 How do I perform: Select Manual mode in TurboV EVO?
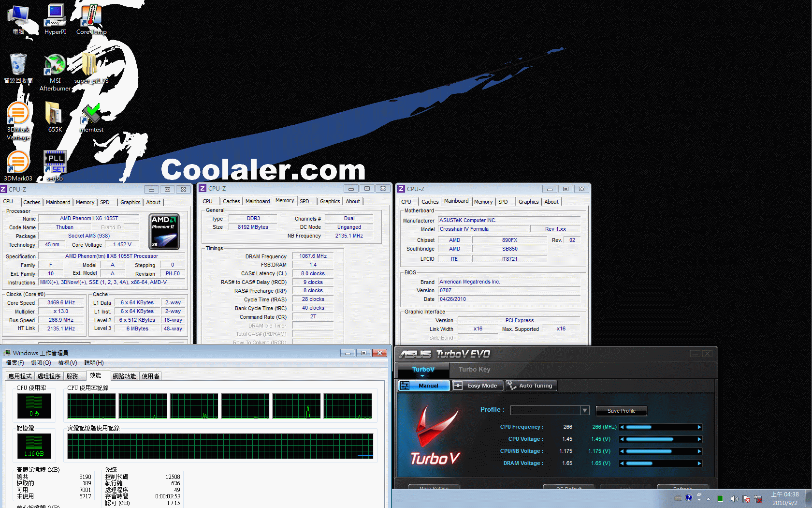[x=424, y=386]
